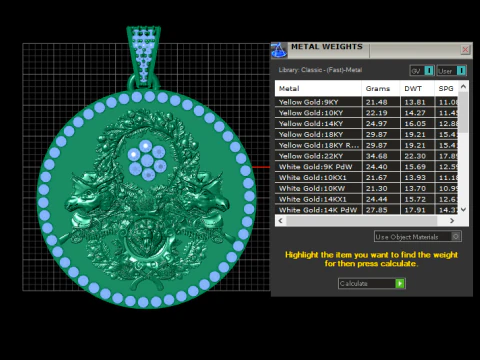Click the green Calculate arrow icon

(400, 283)
